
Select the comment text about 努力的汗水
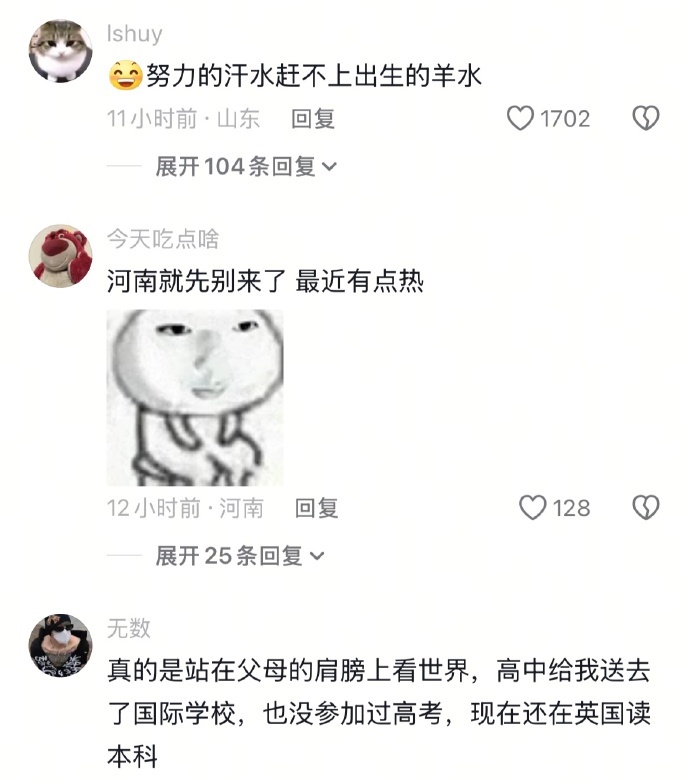[x=295, y=76]
